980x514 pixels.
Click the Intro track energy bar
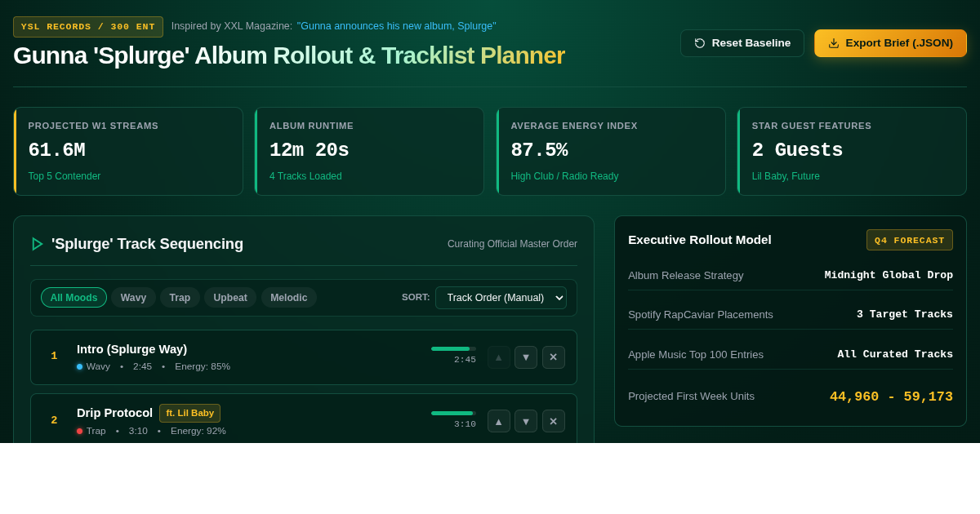coord(453,348)
